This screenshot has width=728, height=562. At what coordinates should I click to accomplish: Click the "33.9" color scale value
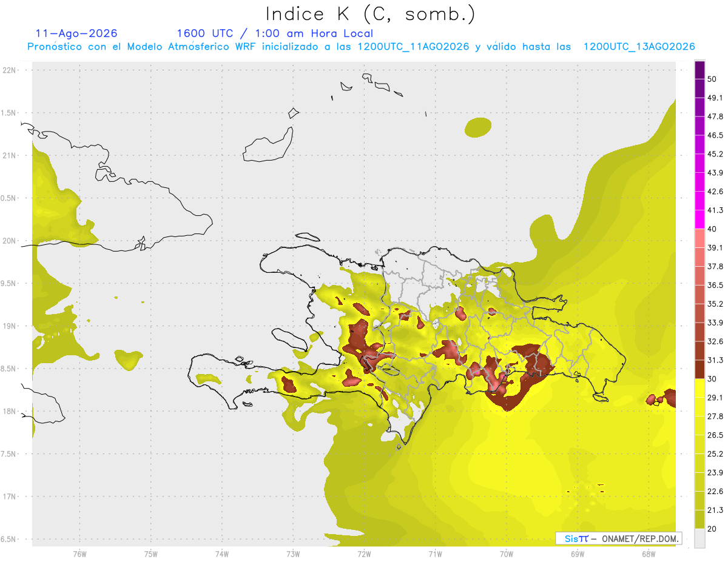click(715, 323)
